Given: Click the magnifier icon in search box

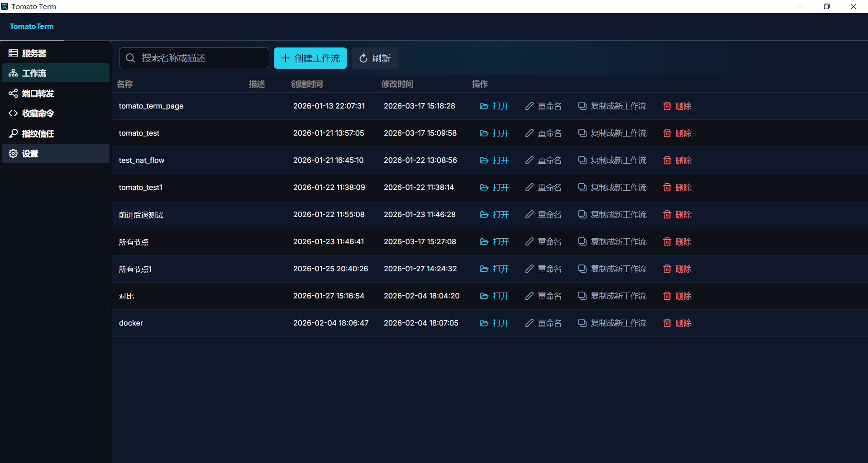Looking at the screenshot, I should 130,58.
